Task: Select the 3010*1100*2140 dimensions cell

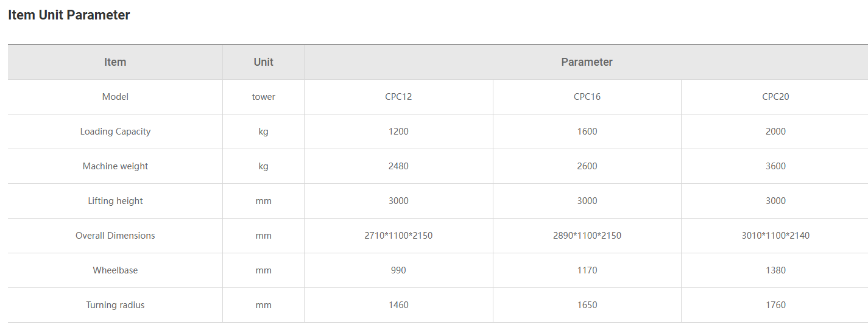Action: (x=775, y=236)
